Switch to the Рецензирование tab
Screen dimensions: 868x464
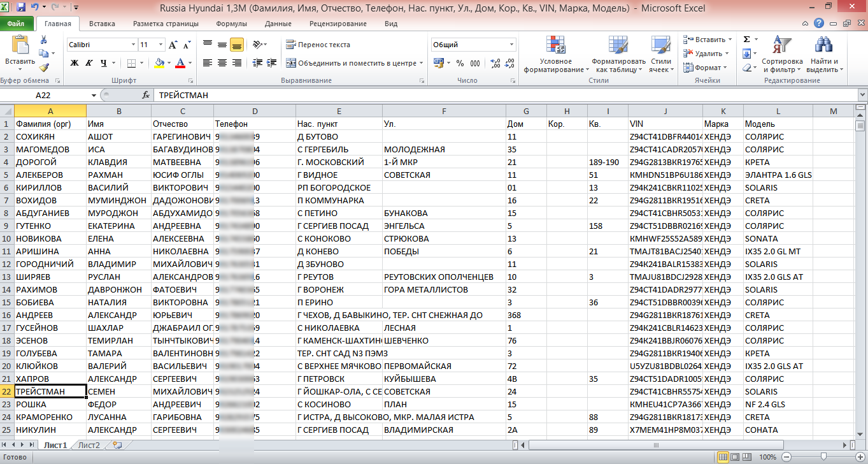(338, 24)
